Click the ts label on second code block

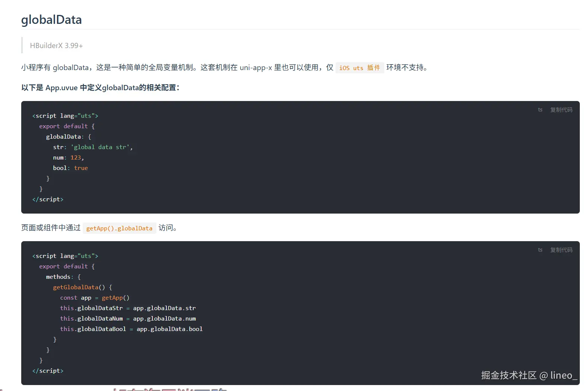coord(540,250)
